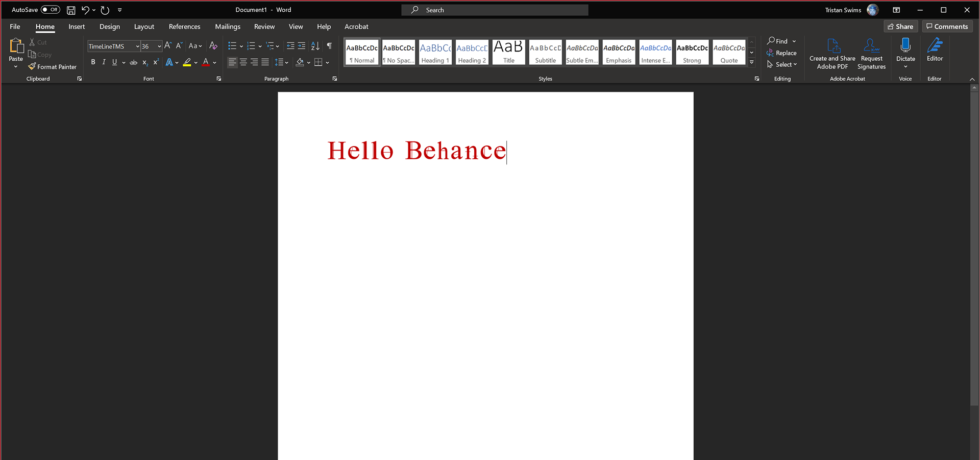Click the Share button
Viewport: 980px width, 460px height.
pos(900,27)
